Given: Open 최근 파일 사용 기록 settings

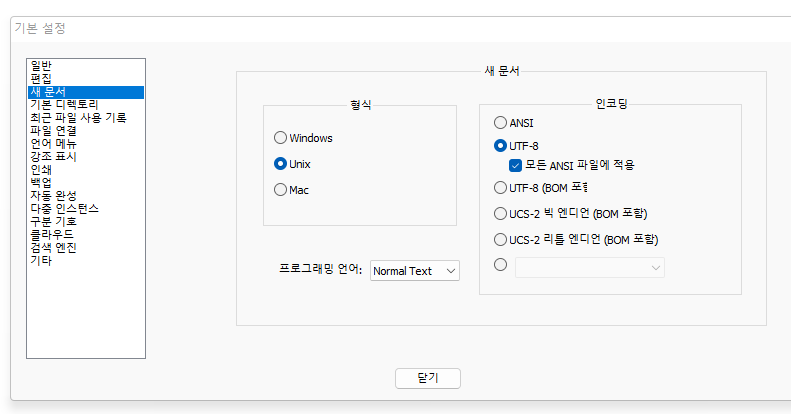Looking at the screenshot, I should point(78,118).
